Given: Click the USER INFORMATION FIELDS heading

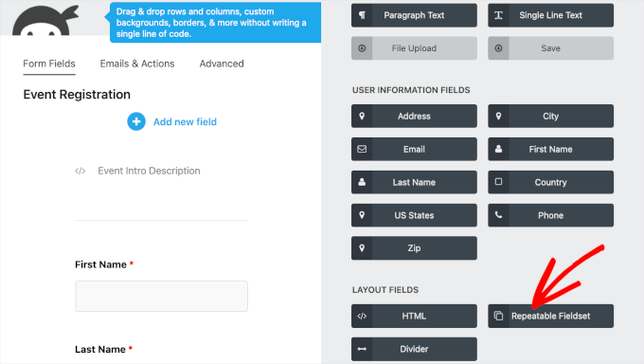Looking at the screenshot, I should click(411, 90).
